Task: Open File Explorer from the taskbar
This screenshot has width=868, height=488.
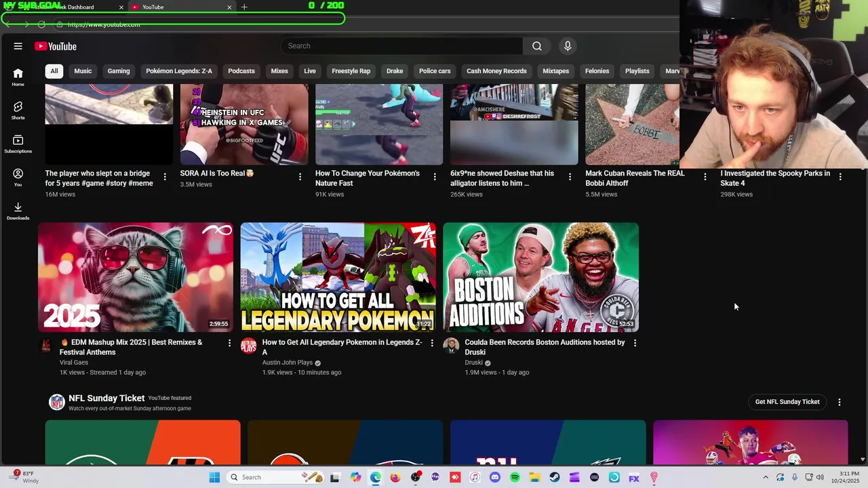Action: coord(534,477)
